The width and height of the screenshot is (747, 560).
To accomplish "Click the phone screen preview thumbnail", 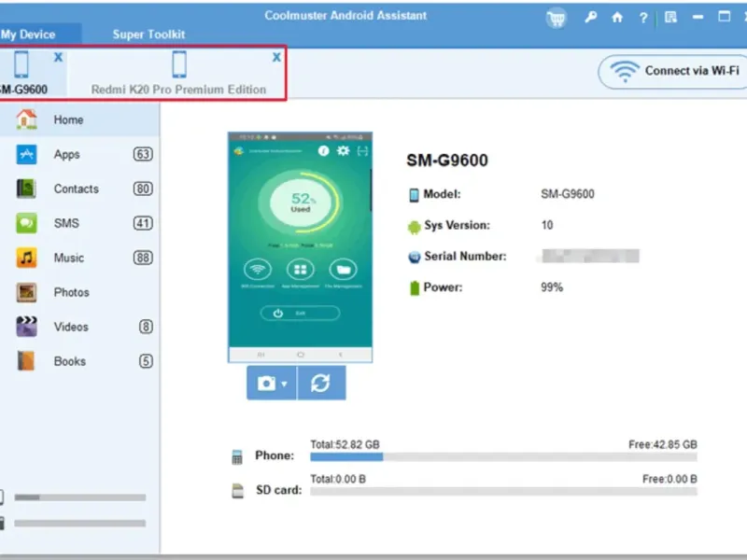I will tap(300, 247).
